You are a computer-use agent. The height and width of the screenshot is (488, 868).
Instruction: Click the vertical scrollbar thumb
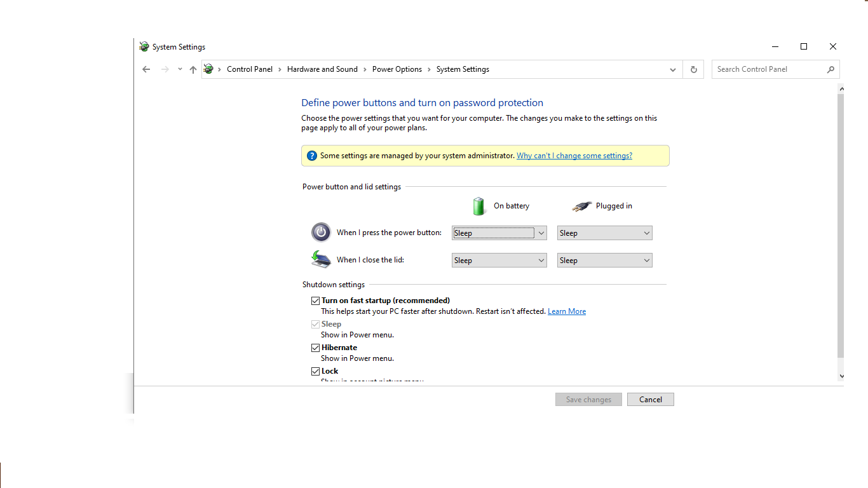tap(841, 226)
